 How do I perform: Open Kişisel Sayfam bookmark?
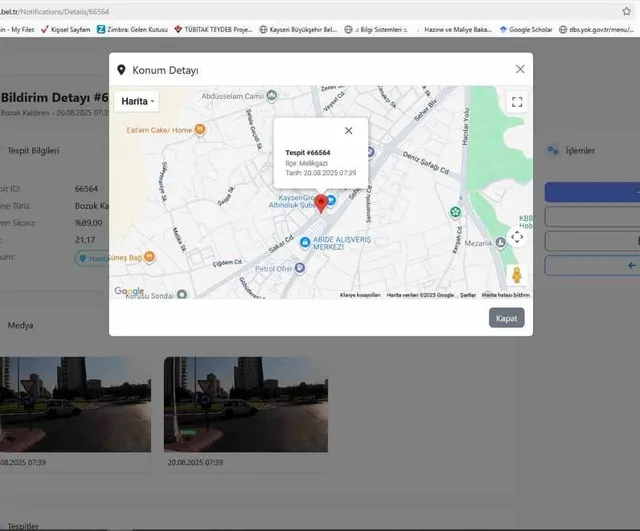click(66, 29)
